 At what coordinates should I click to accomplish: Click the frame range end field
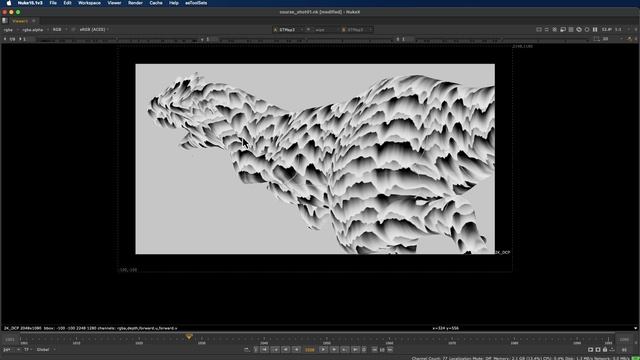pos(624,339)
